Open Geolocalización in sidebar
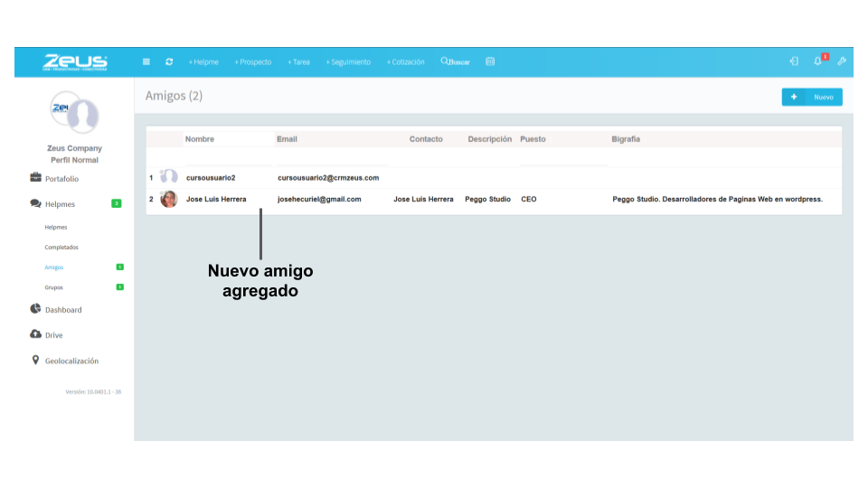The image size is (868, 488). point(71,361)
